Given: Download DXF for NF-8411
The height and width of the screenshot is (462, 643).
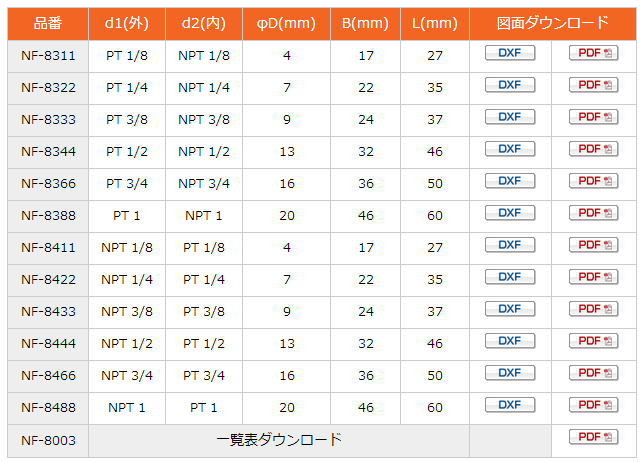Looking at the screenshot, I should 510,245.
